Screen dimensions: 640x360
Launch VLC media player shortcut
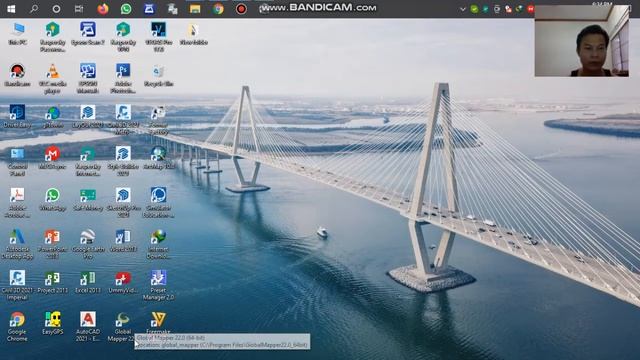[53, 78]
